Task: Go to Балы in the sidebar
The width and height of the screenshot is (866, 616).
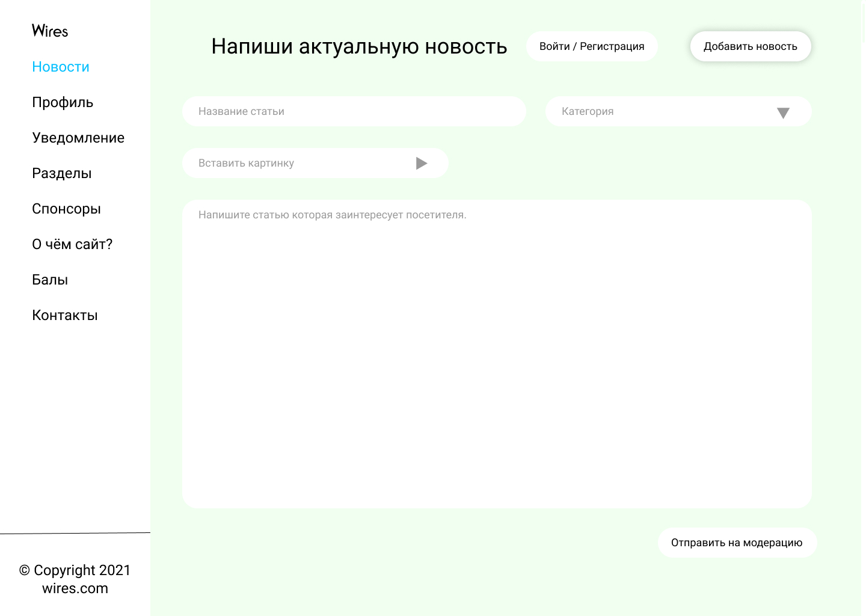Action: pos(50,280)
